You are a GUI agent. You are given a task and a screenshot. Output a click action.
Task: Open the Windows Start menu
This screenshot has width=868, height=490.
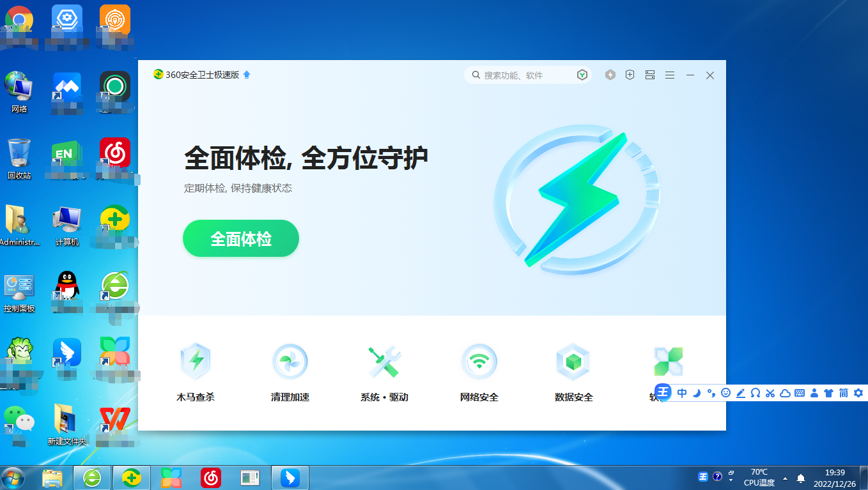point(13,478)
